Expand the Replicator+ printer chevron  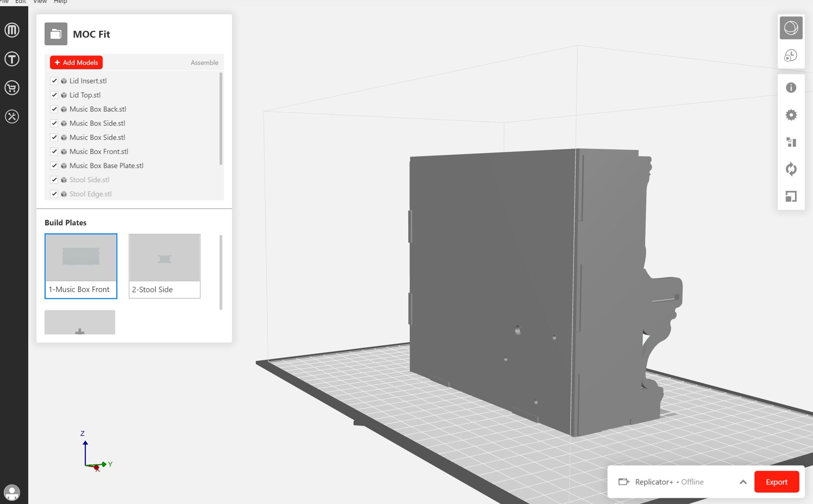click(x=743, y=482)
